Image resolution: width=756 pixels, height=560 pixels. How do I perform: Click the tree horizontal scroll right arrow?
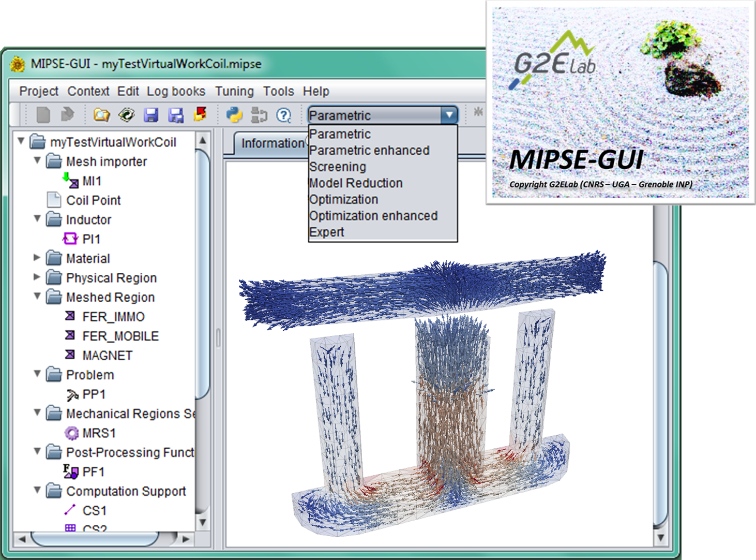point(186,539)
